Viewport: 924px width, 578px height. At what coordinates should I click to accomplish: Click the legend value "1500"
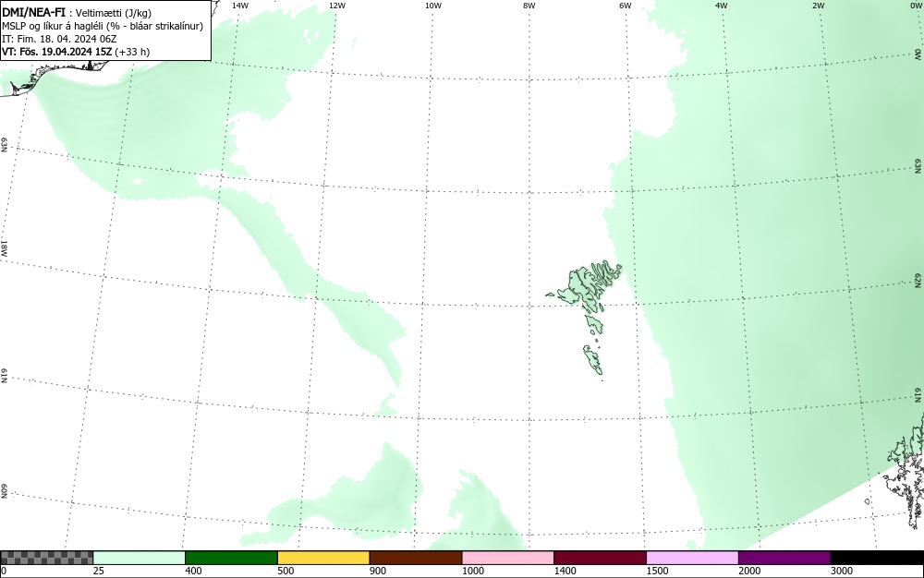(x=658, y=571)
